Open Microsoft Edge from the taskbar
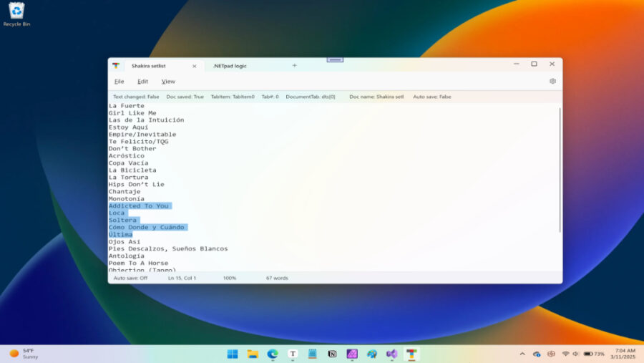 point(273,354)
